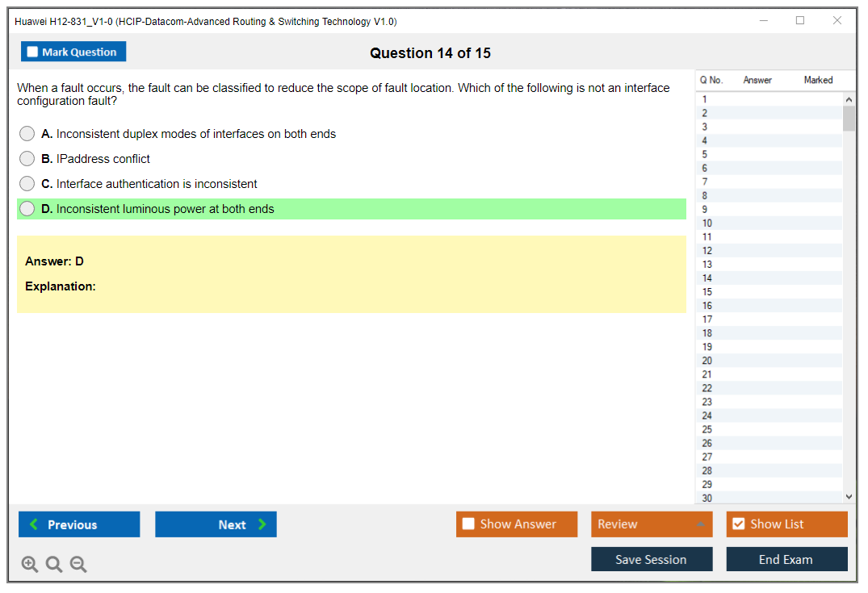Select answer B IP address conflict
868x593 pixels.
(27, 159)
